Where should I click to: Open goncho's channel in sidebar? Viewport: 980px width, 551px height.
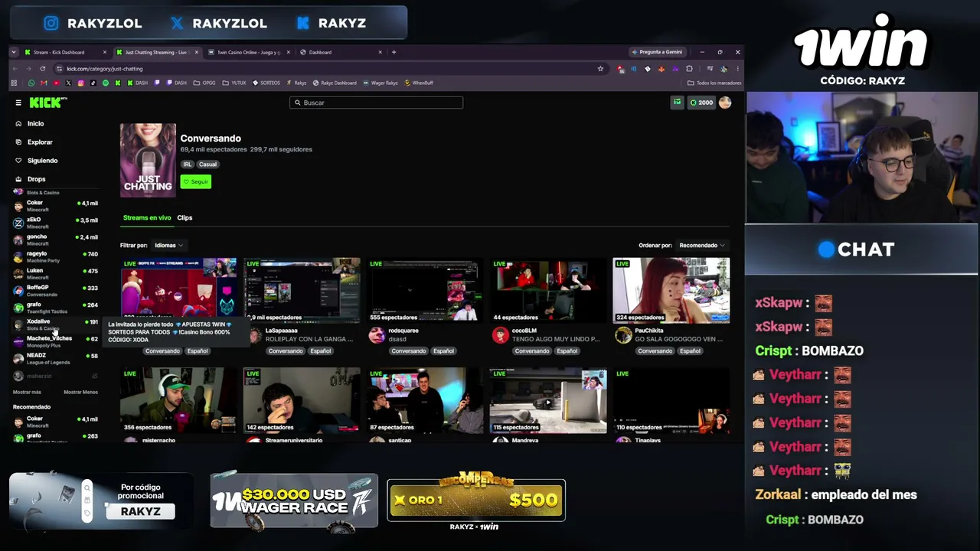click(56, 240)
